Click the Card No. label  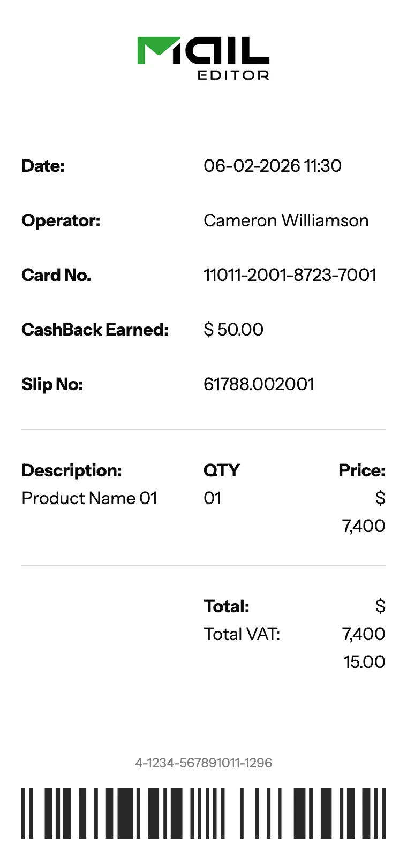coord(56,275)
